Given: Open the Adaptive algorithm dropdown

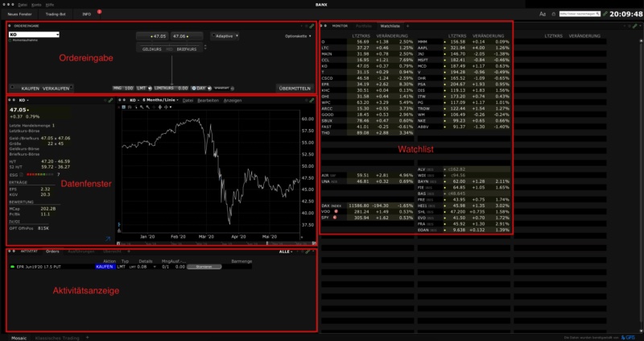Looking at the screenshot, I should click(x=225, y=36).
